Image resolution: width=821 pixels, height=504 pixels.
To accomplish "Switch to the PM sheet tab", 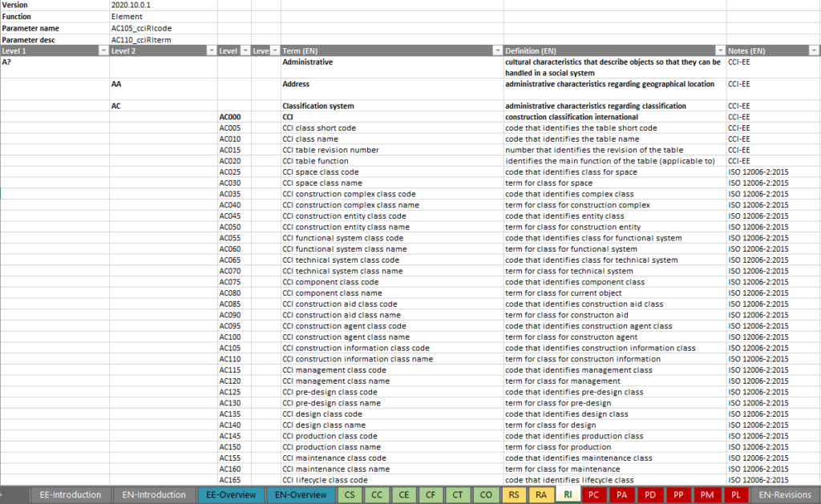I will (707, 495).
